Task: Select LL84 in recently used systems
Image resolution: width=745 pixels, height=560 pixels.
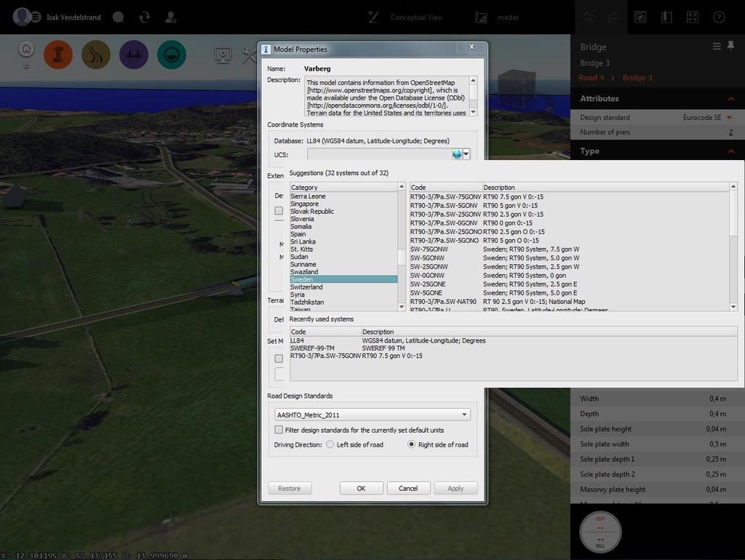Action: pyautogui.click(x=513, y=340)
